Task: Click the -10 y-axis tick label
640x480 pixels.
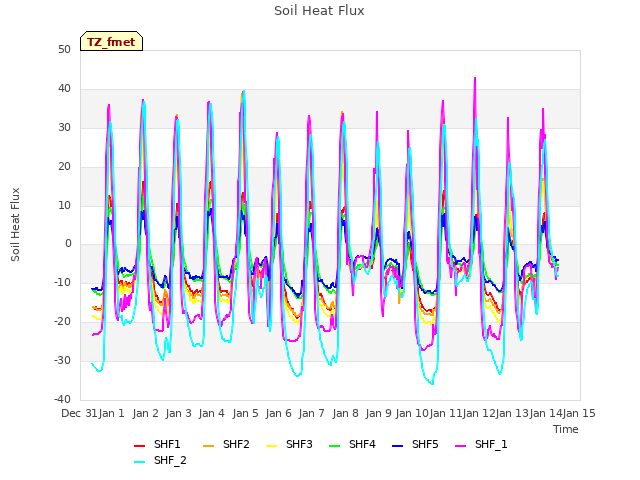Action: (x=62, y=282)
